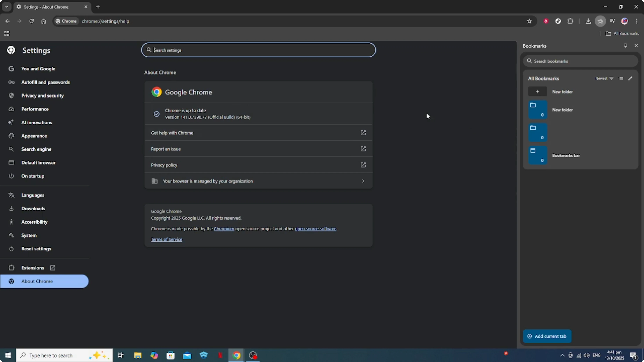Open Privacy policy
The width and height of the screenshot is (644, 362).
pos(258,165)
